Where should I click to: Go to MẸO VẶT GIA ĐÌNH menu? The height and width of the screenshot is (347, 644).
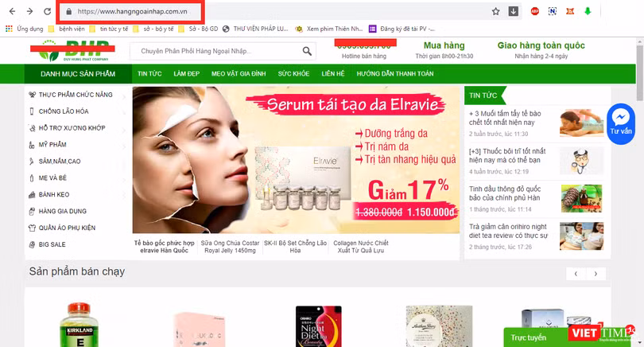tap(239, 74)
